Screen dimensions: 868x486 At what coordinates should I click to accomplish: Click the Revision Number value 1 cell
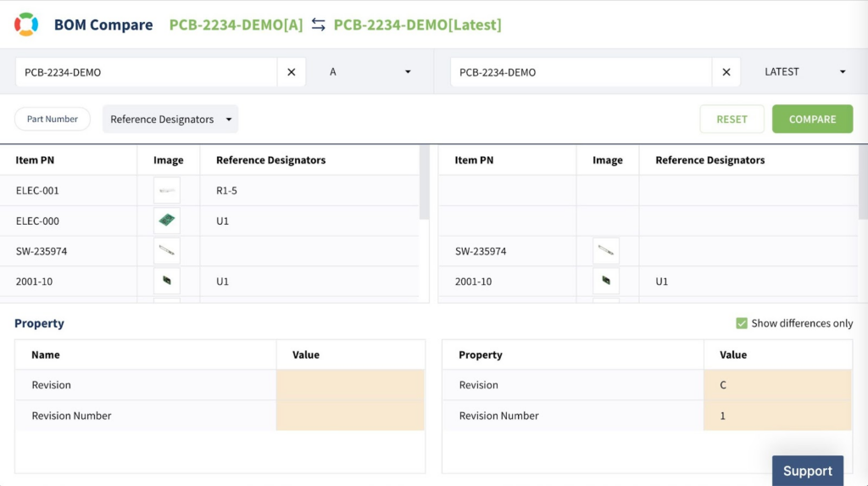pyautogui.click(x=778, y=415)
